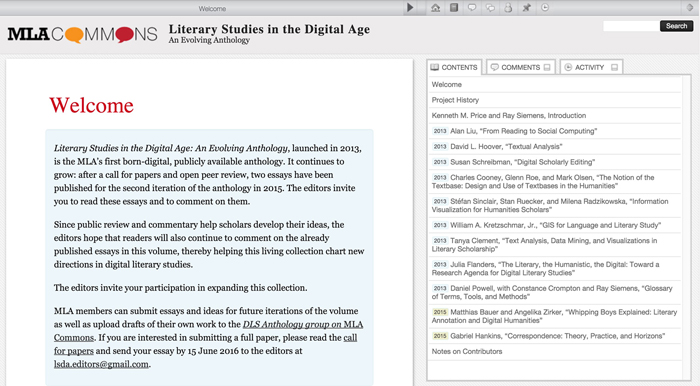Screen dimensions: 700x386
Task: Click the arrow icon at toolbar's far right
Action: pos(690,8)
